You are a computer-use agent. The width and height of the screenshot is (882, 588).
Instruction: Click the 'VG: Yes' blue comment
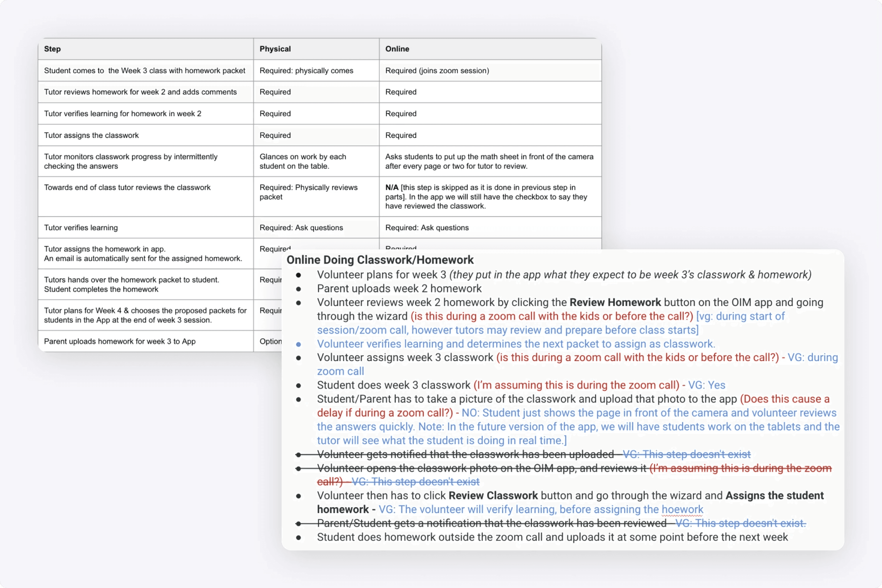tap(706, 385)
